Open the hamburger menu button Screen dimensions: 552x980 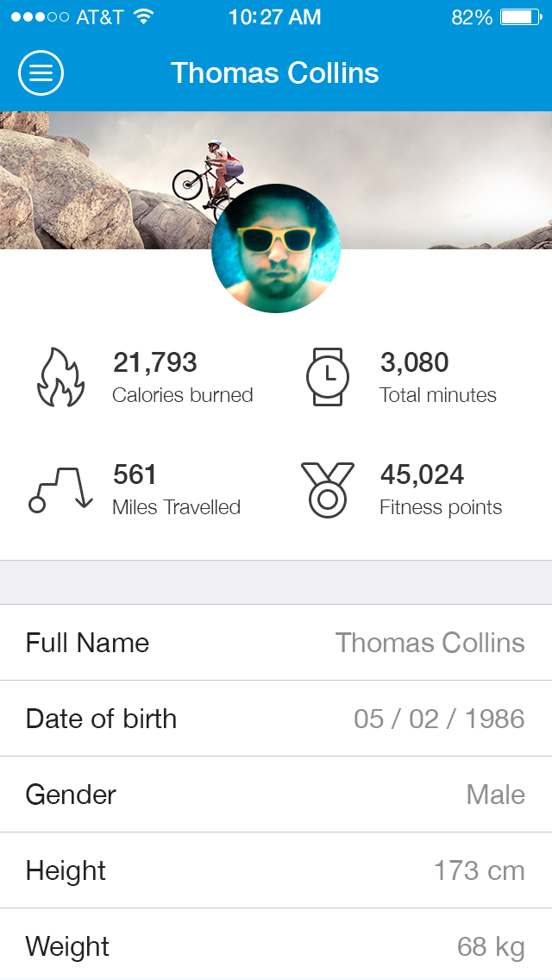pos(41,73)
